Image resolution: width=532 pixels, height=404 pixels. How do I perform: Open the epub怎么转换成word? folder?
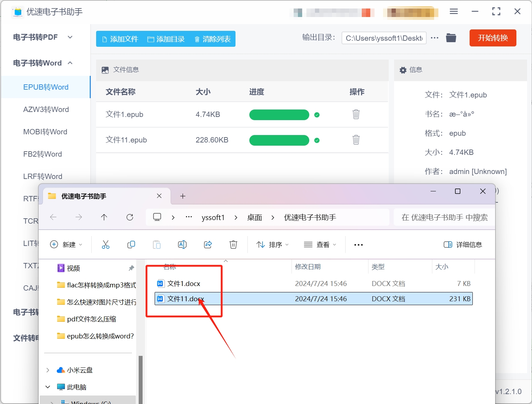click(100, 336)
